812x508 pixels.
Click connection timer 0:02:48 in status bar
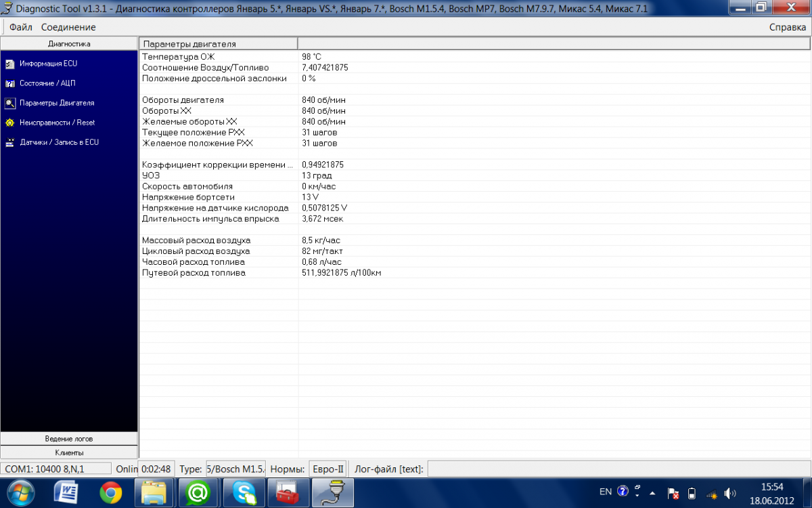click(x=156, y=469)
